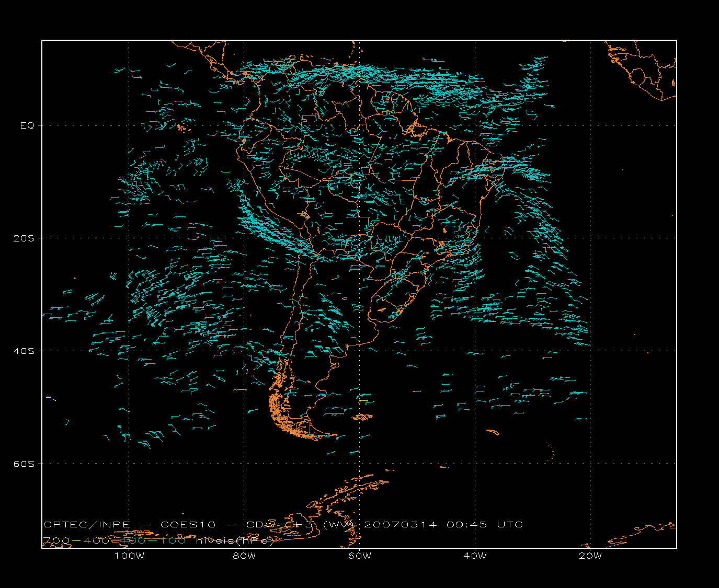This screenshot has width=719, height=588.
Task: Click the cyan 400-100 level legend
Action: tap(153, 540)
